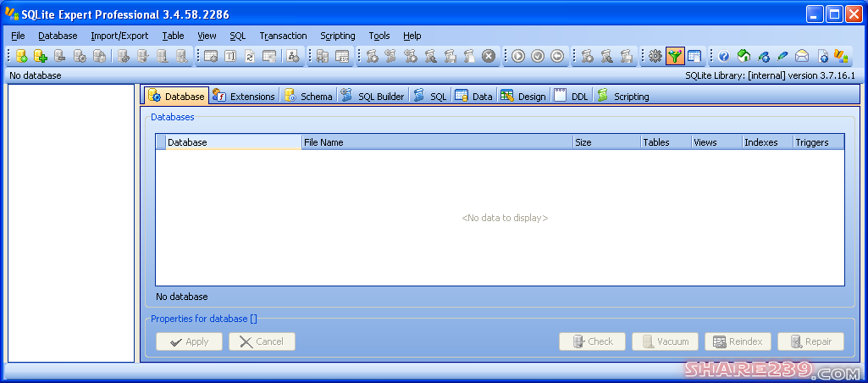
Task: Click the Check button
Action: click(592, 341)
